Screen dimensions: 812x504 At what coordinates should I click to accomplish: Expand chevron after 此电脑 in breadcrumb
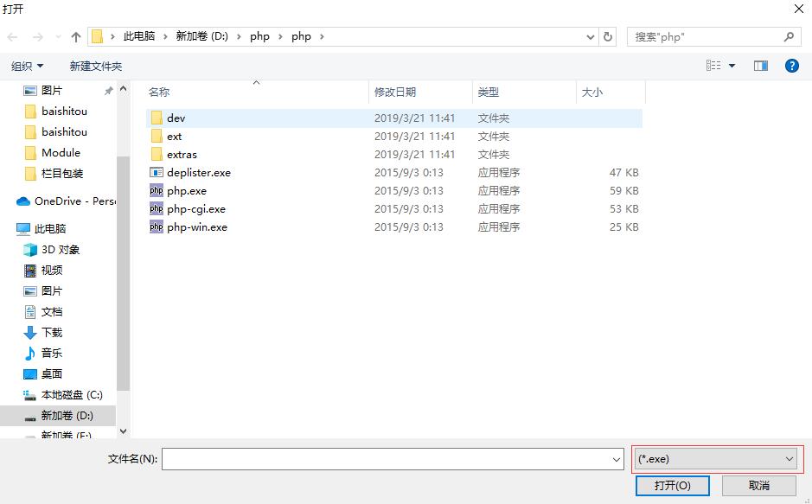pos(166,36)
